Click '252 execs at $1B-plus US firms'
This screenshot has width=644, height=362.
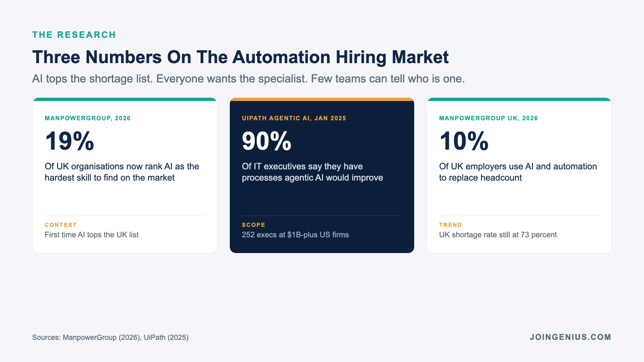[x=295, y=235]
